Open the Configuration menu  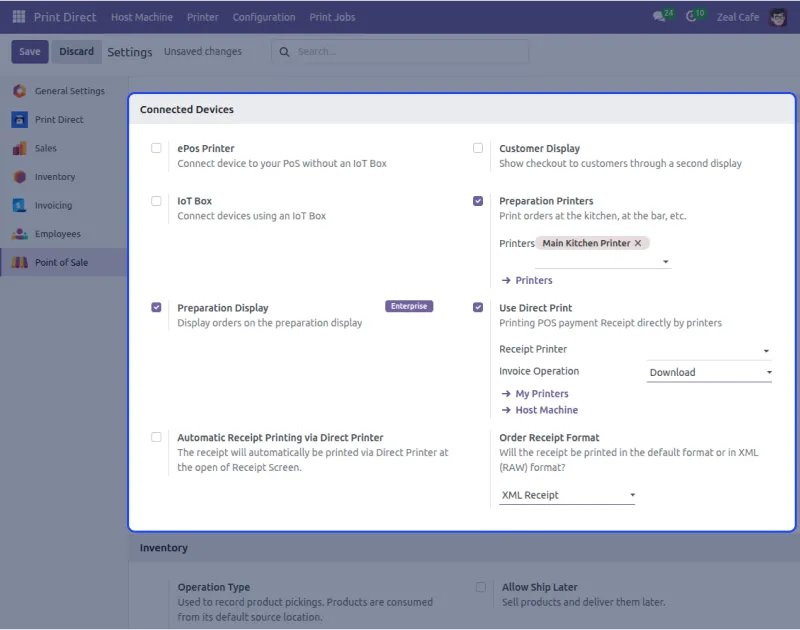click(264, 17)
